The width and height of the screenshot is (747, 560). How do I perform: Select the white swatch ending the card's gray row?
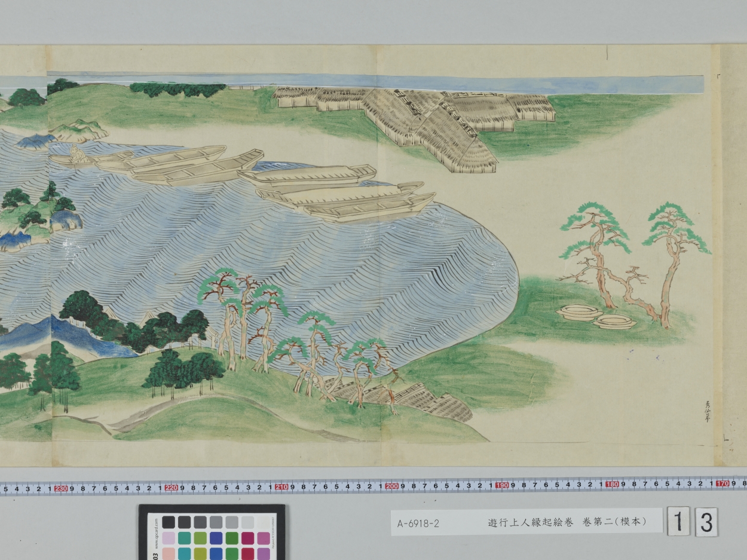point(263,522)
